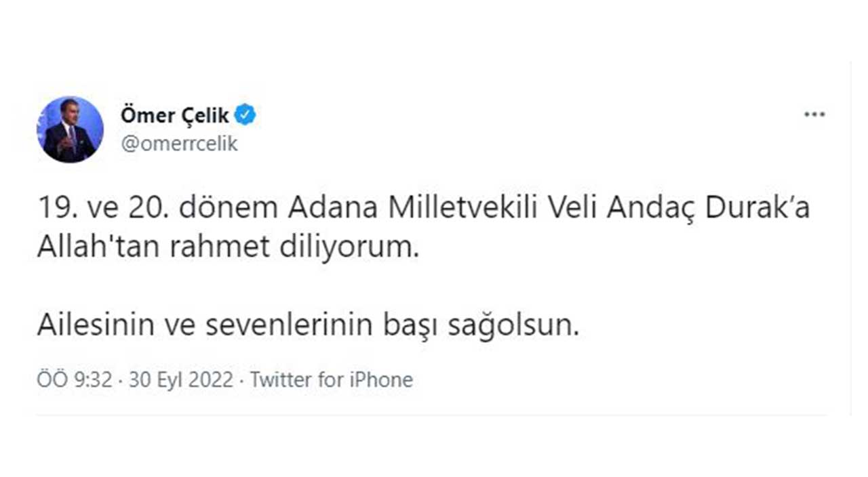Click the line "Allah'tan rahmet diliyorum."

224,249
